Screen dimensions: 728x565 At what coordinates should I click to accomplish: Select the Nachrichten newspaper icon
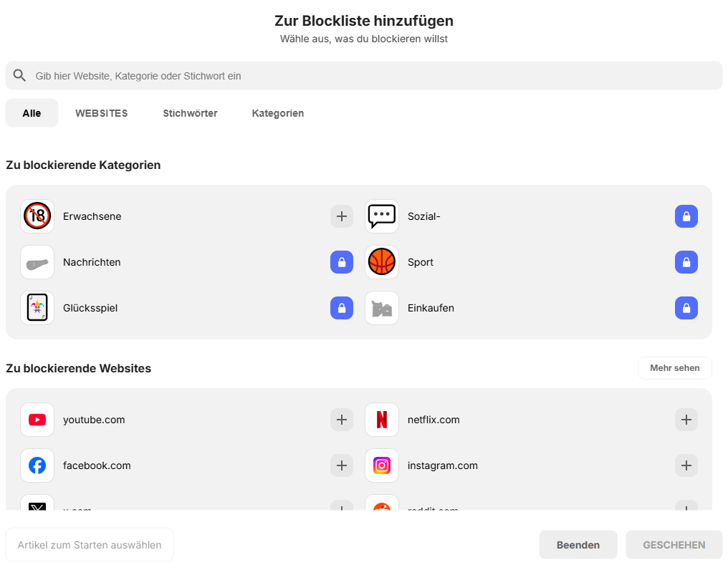[37, 261]
